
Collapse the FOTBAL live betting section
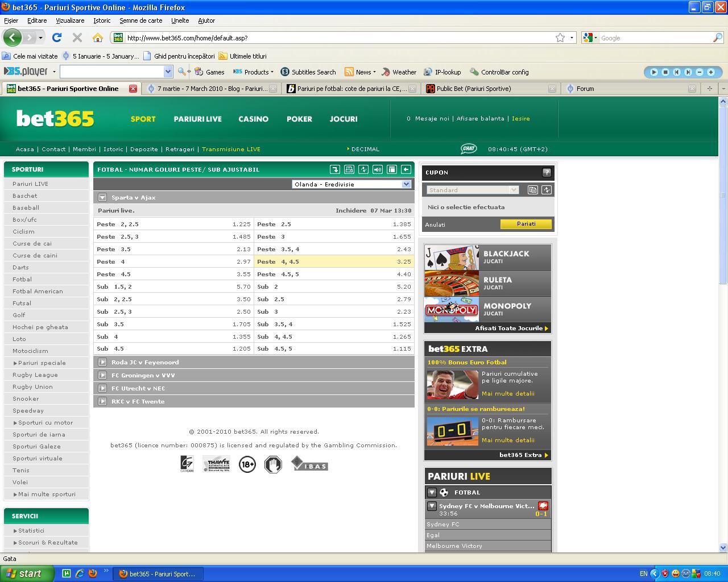(x=432, y=492)
